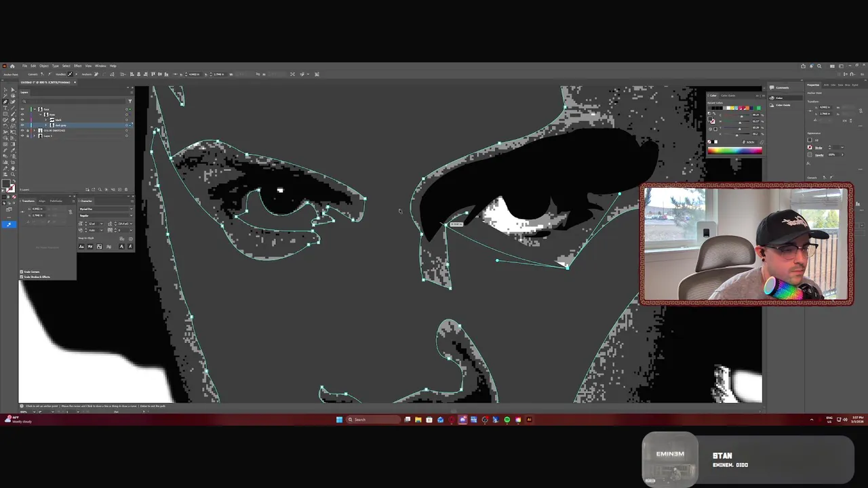Open the Regular font style dropdown
868x488 pixels.
click(131, 216)
